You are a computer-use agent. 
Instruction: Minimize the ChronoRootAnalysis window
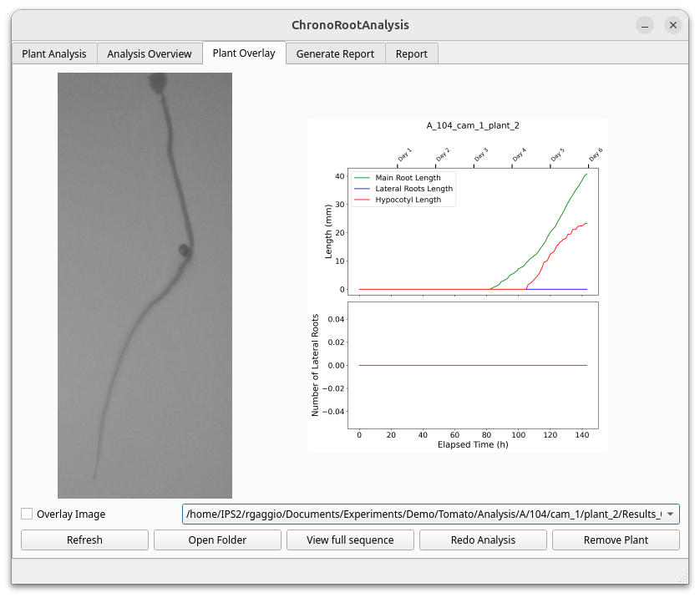point(644,25)
